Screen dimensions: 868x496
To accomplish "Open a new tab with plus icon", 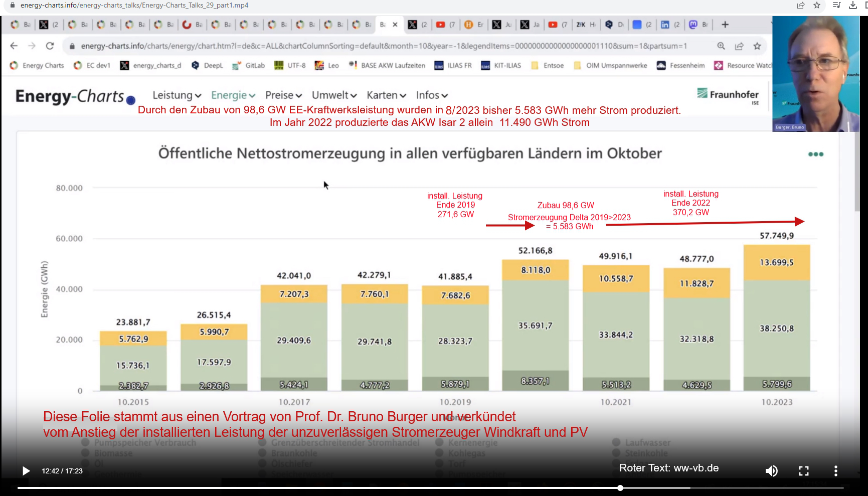I will pyautogui.click(x=725, y=25).
